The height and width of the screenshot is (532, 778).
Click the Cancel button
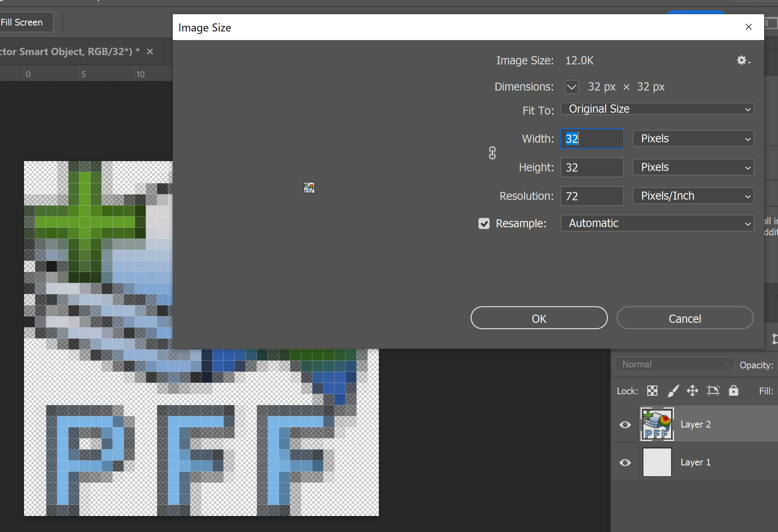[685, 319]
